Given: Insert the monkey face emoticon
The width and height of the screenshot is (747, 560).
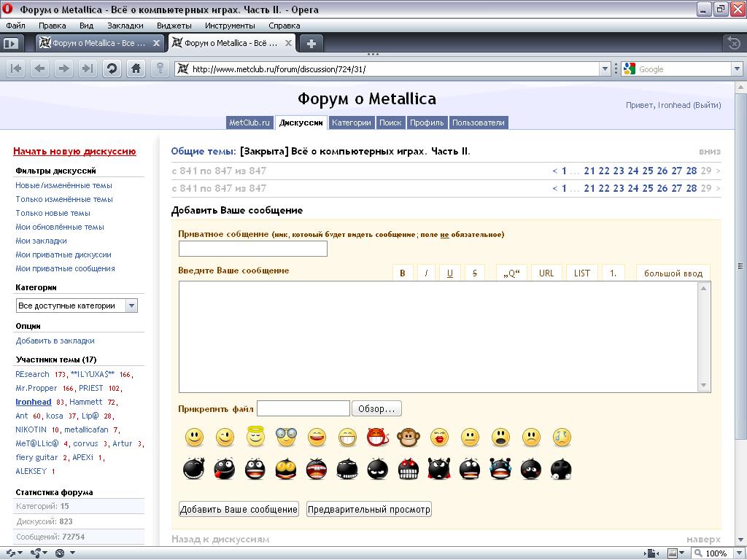Looking at the screenshot, I should [x=409, y=437].
